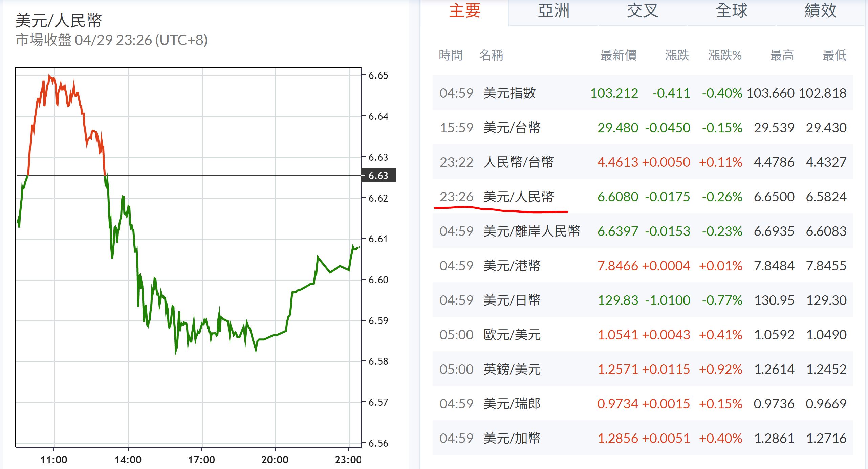The image size is (868, 469).
Task: Click the 漲跌% column header
Action: (x=724, y=55)
